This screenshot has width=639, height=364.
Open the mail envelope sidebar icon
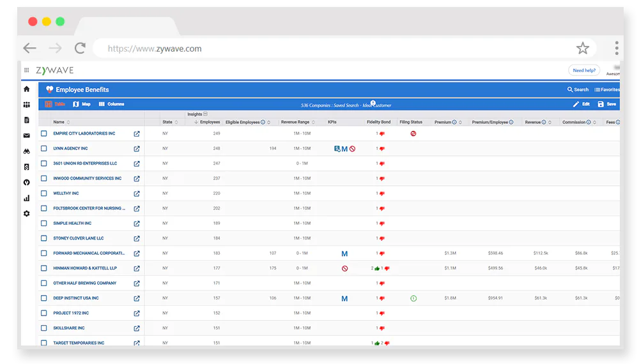(26, 135)
